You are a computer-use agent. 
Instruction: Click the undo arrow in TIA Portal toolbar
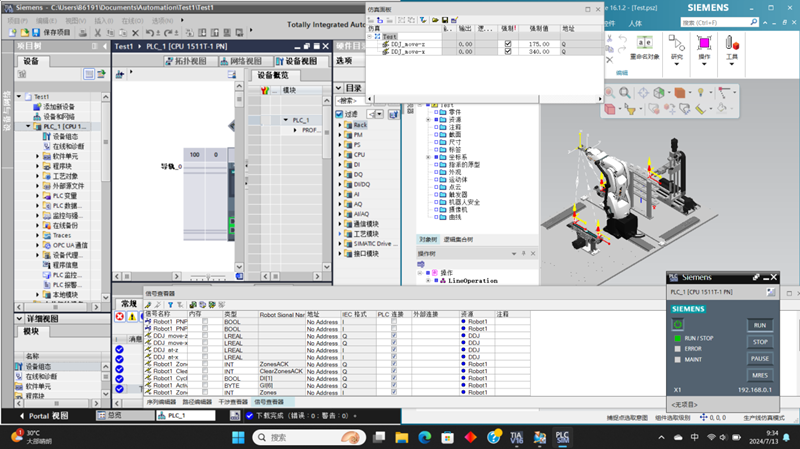[149, 33]
